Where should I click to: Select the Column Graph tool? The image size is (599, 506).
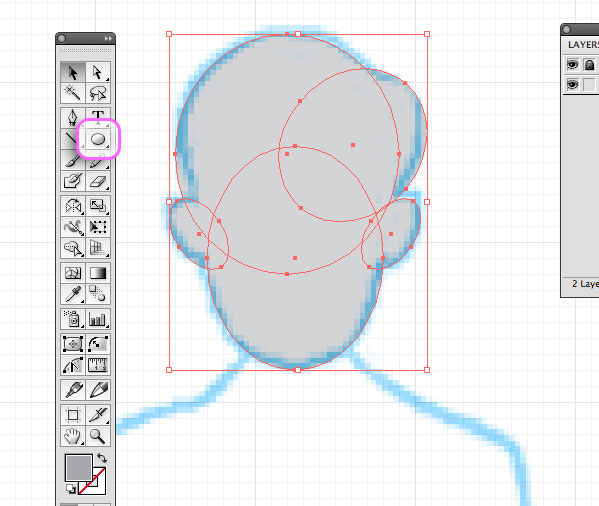point(98,319)
